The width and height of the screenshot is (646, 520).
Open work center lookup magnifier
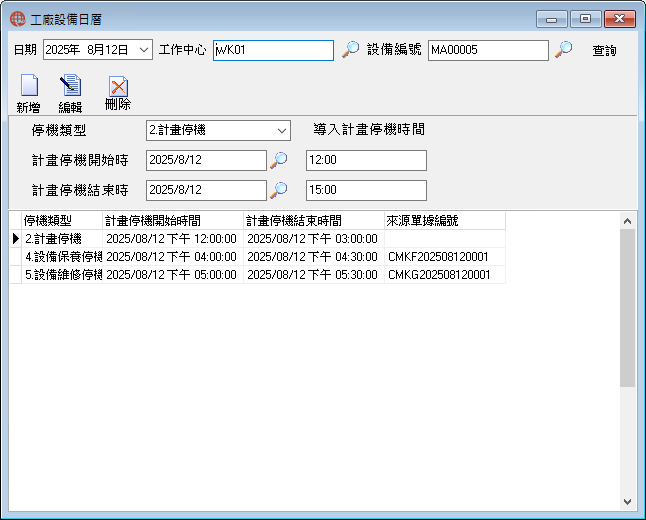pyautogui.click(x=351, y=49)
